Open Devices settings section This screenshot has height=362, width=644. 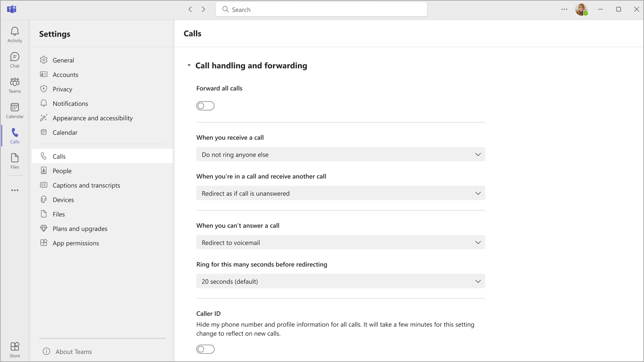click(63, 199)
